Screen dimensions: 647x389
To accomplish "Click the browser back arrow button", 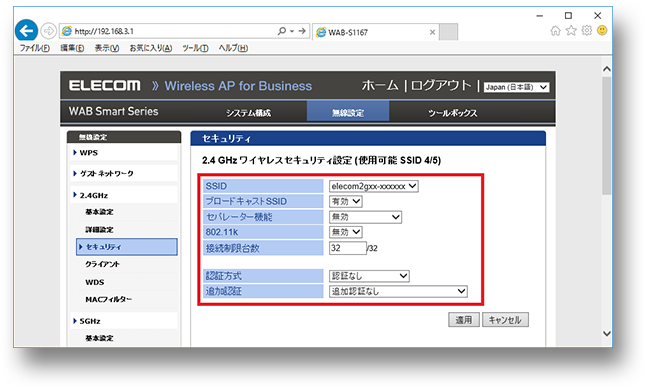I will (26, 31).
